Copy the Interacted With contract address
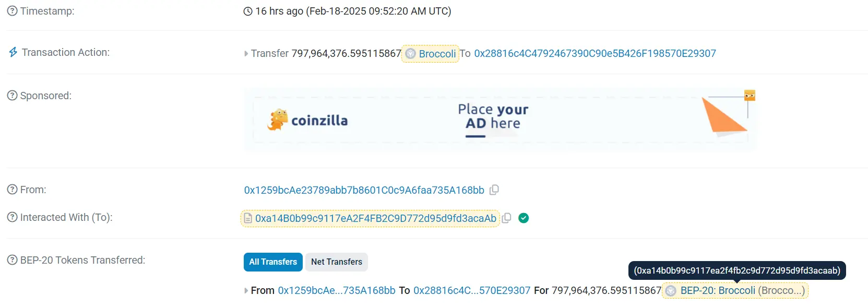The height and width of the screenshot is (307, 868). click(x=506, y=218)
